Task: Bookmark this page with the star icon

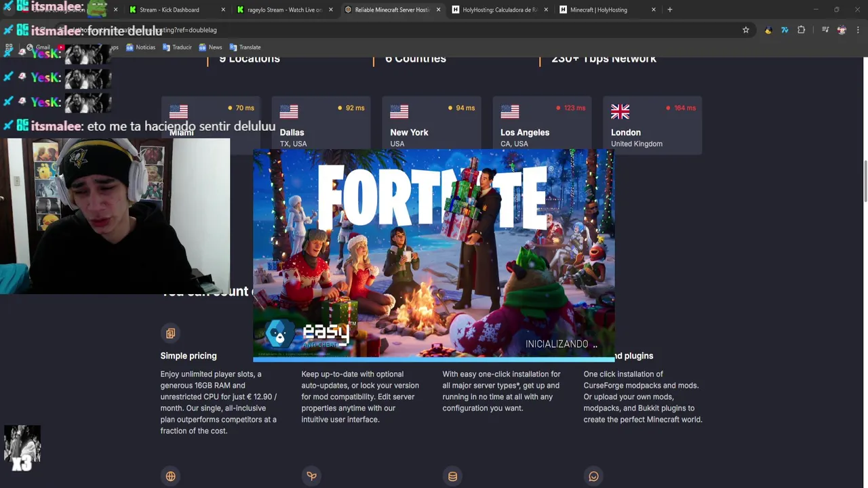Action: tap(746, 30)
